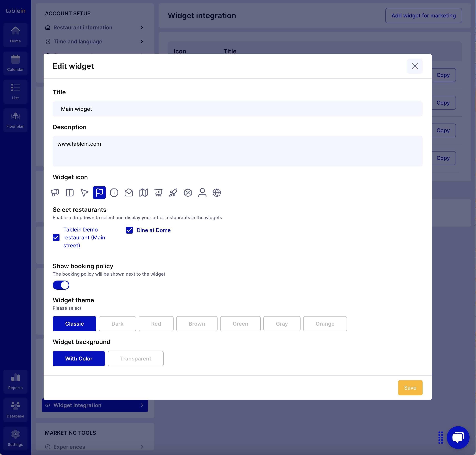Select the Transparent widget background
Screen dimensions: 476x455
[x=135, y=358]
